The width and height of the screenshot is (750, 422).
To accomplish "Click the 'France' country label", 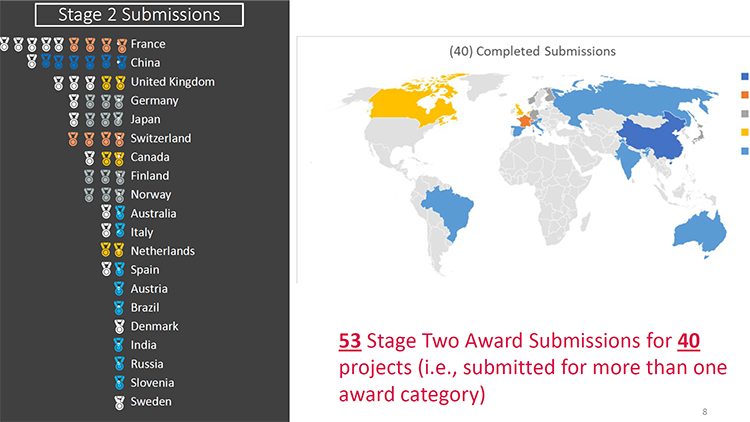I will pos(148,44).
